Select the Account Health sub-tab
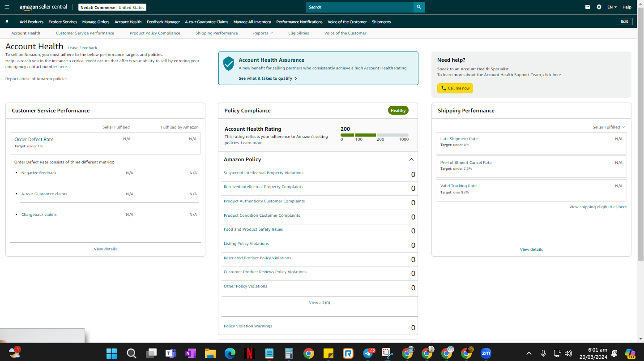644x361 pixels. point(26,33)
